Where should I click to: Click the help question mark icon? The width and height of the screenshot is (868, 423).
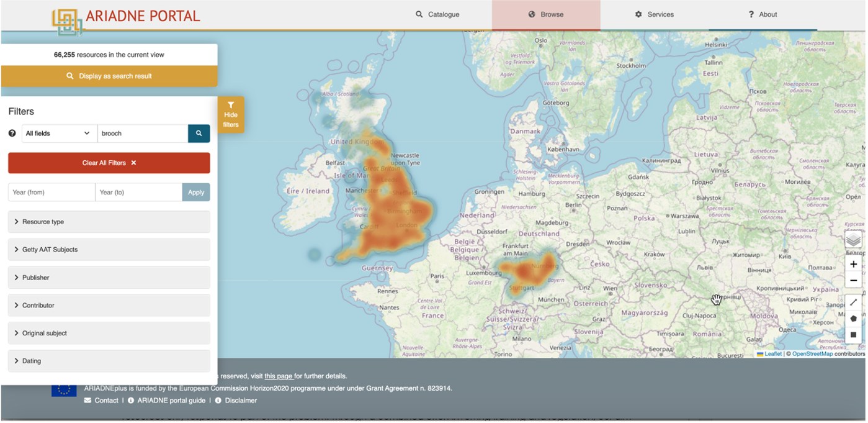pos(12,134)
